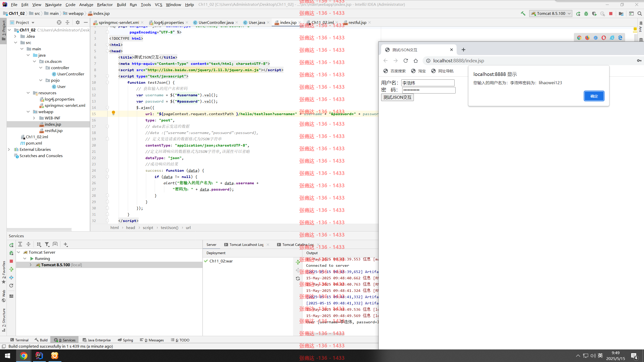Click the 用户名 input field
This screenshot has height=362, width=644.
tap(428, 83)
